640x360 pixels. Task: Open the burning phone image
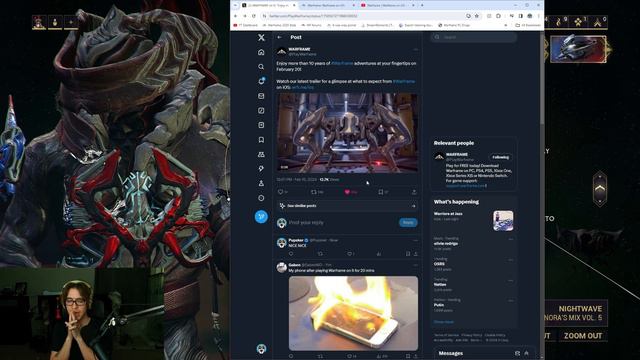pyautogui.click(x=353, y=313)
